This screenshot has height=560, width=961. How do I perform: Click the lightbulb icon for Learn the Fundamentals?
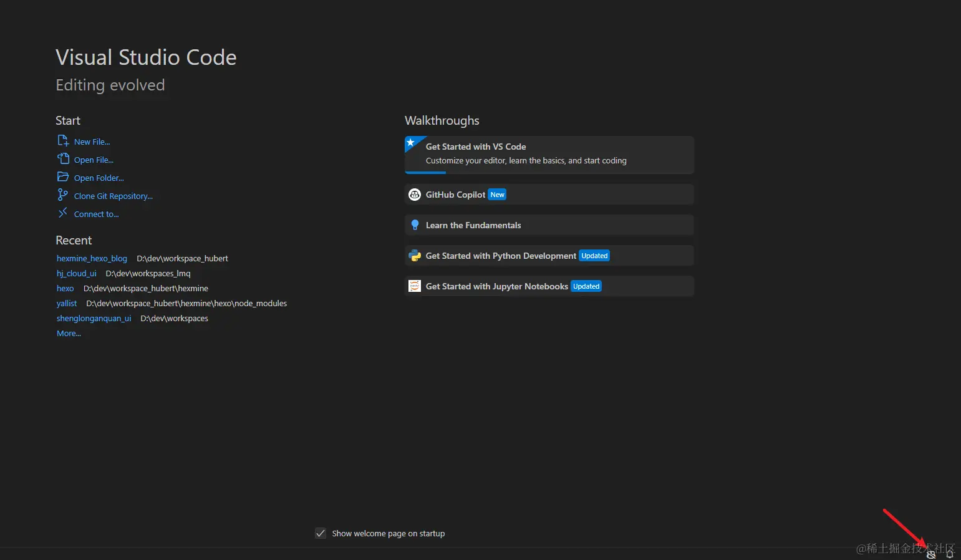pos(415,225)
